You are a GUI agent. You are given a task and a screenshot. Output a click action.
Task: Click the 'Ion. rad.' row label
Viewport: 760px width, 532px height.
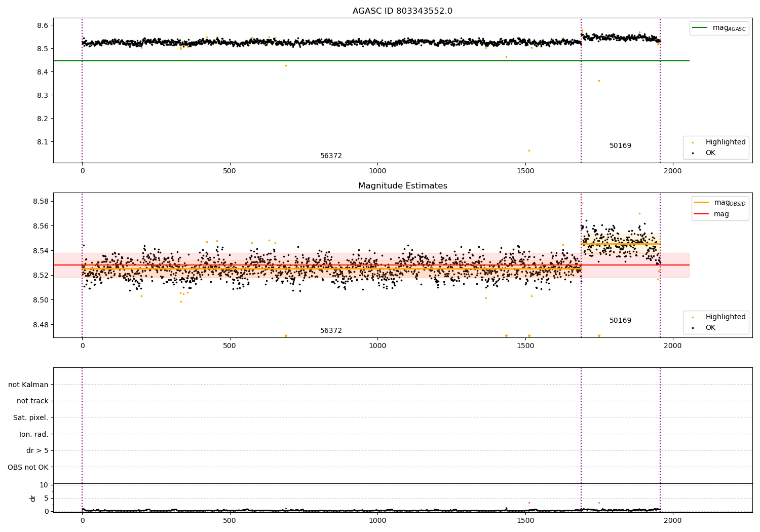34,434
